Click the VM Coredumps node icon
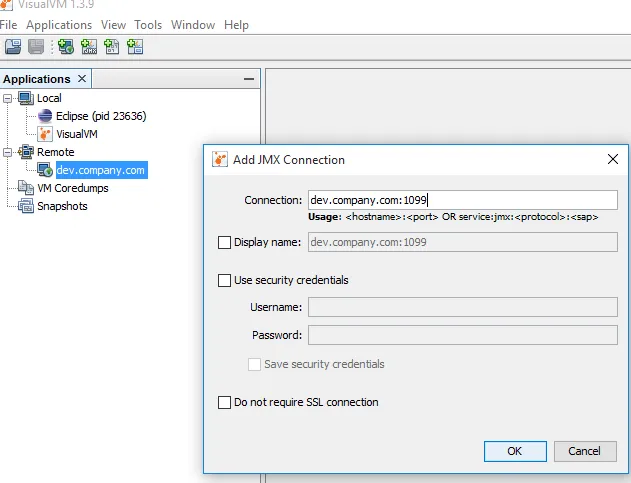This screenshot has width=631, height=483. click(x=26, y=188)
